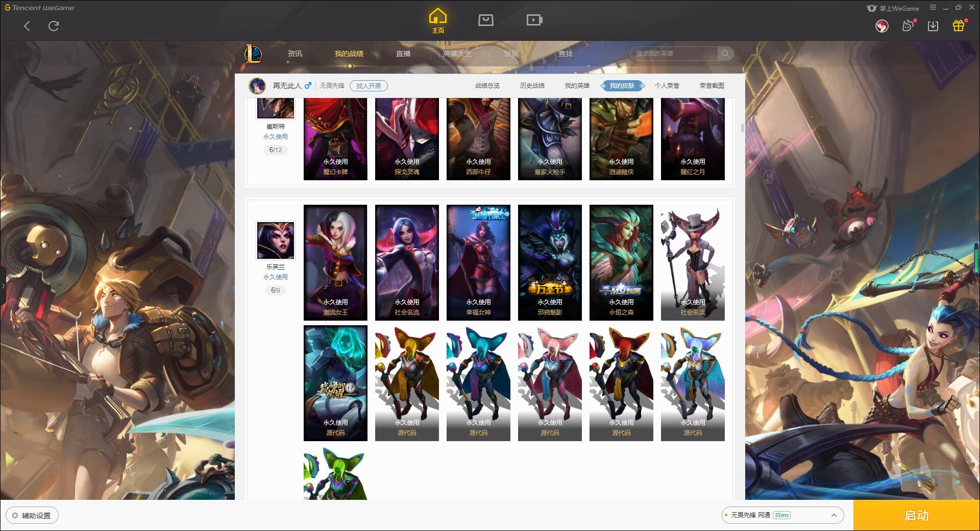This screenshot has height=531, width=980.
Task: Open the 邪鸦魅影 skin card
Action: click(550, 262)
